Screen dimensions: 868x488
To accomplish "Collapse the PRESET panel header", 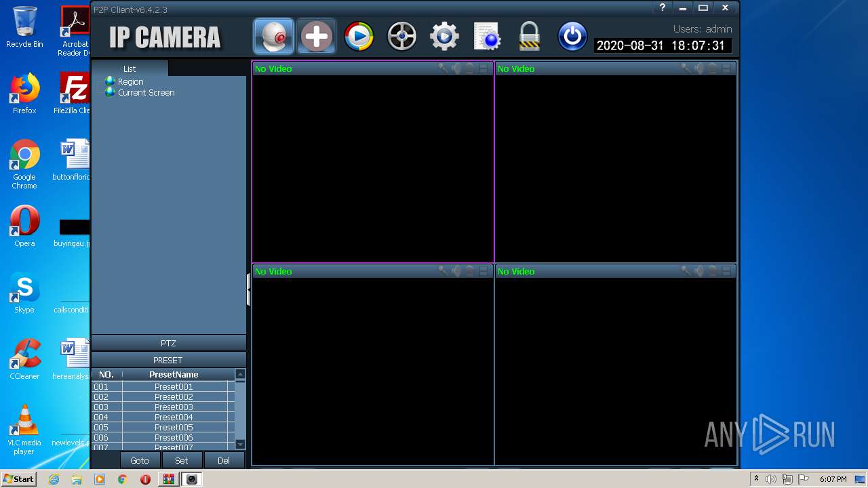I will (168, 360).
